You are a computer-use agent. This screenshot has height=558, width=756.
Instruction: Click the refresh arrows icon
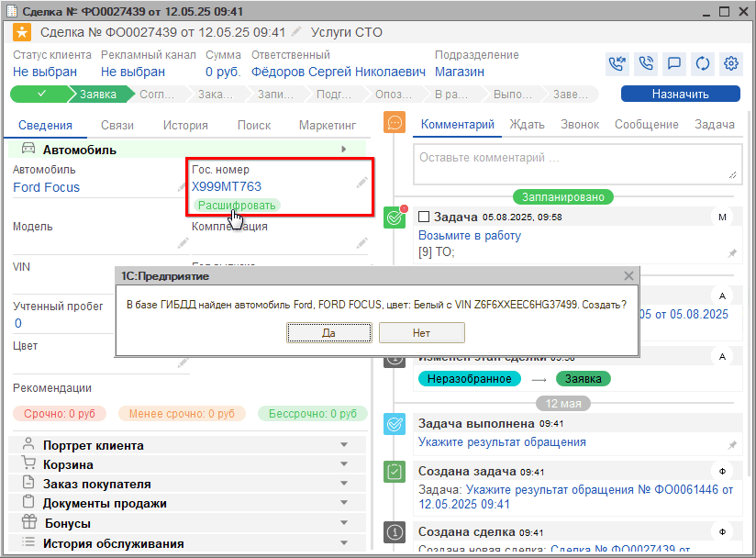[703, 64]
